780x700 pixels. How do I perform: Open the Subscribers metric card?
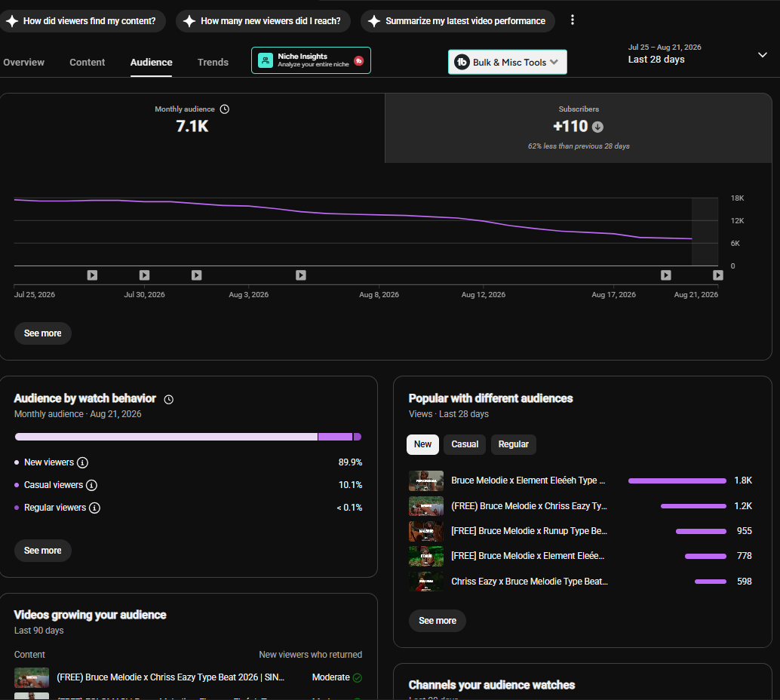[x=579, y=128]
